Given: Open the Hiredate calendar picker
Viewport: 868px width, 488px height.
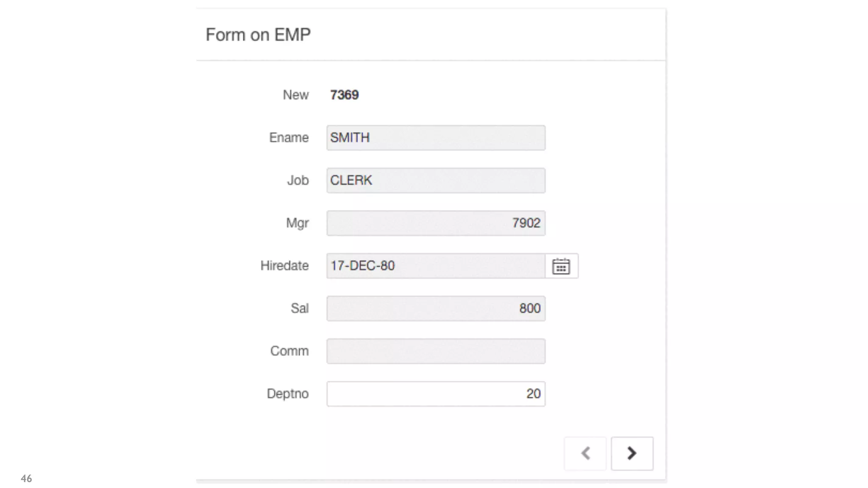Looking at the screenshot, I should [561, 266].
